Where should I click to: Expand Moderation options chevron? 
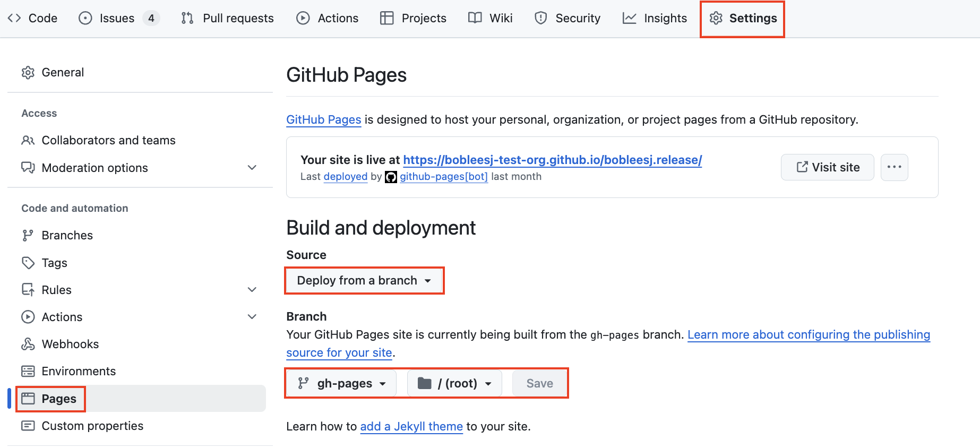(252, 168)
